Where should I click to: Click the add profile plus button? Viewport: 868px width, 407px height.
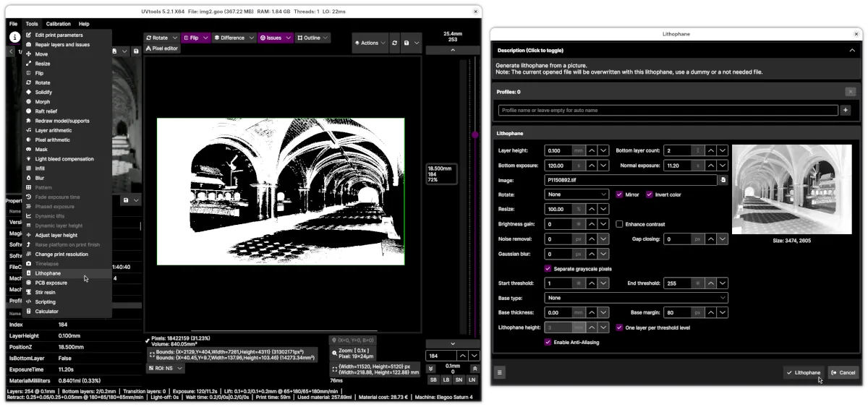(x=846, y=110)
